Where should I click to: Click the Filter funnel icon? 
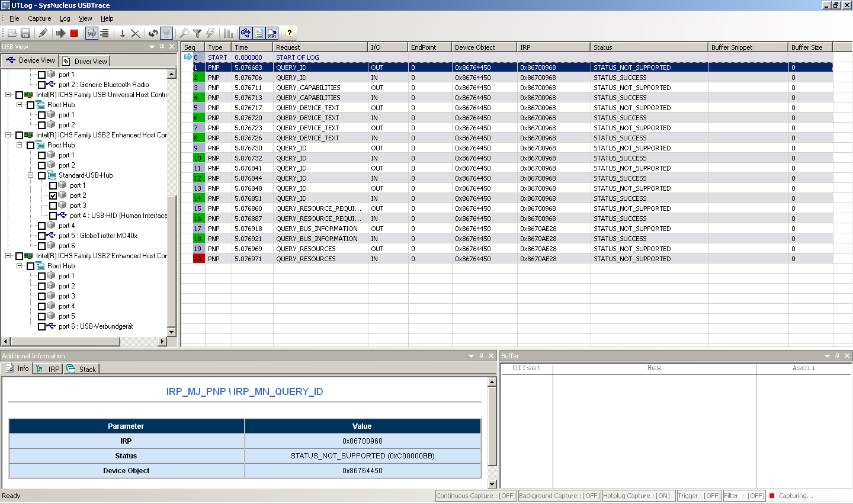197,33
